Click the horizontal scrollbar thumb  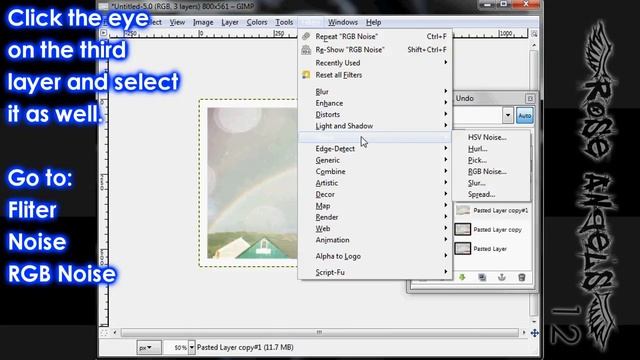(x=319, y=333)
